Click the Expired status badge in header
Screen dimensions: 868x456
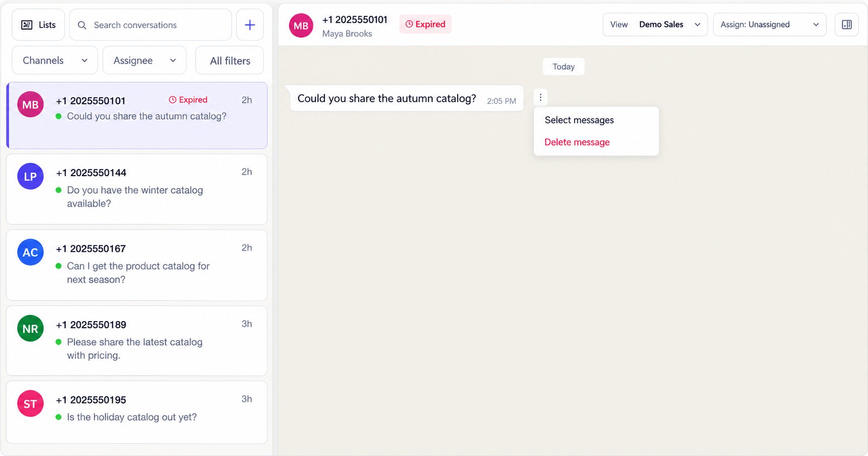click(425, 24)
